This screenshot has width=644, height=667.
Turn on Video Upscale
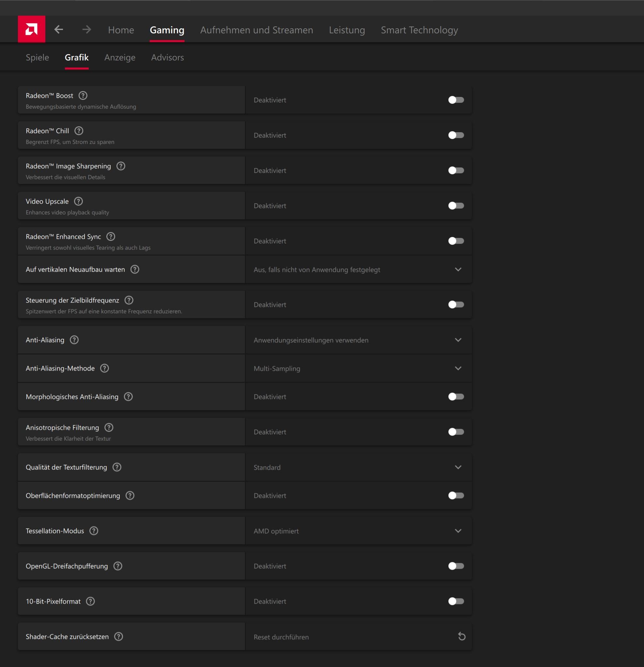[456, 206]
